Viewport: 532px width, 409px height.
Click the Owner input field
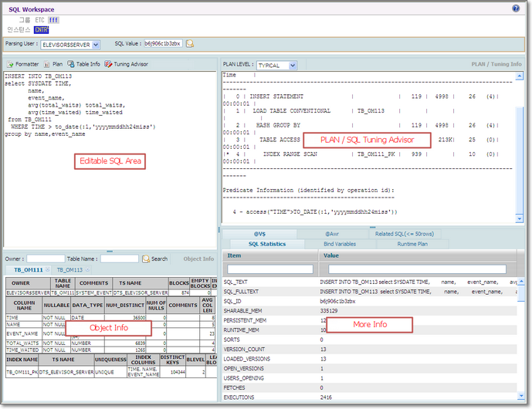[x=46, y=259]
